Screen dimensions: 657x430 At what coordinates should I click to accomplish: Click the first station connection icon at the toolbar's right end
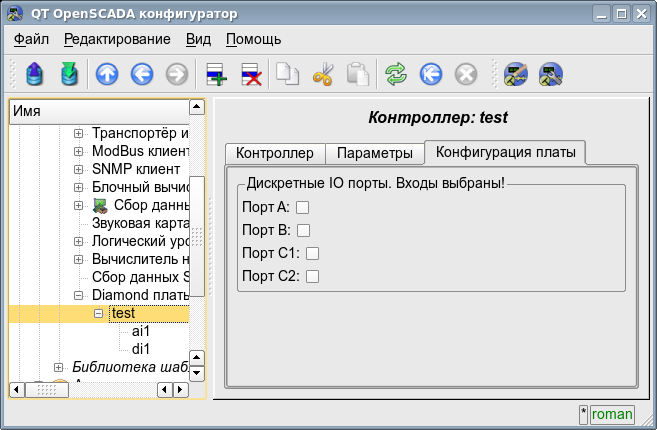(x=515, y=74)
